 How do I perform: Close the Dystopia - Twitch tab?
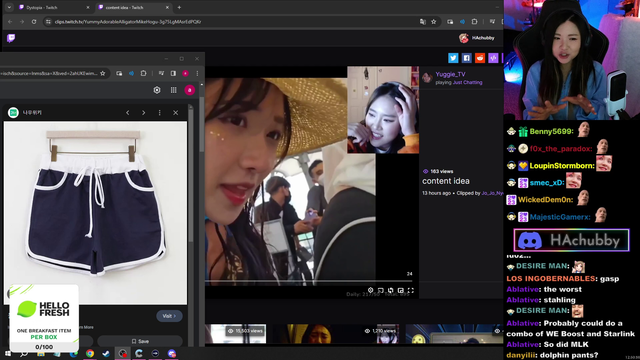click(88, 7)
